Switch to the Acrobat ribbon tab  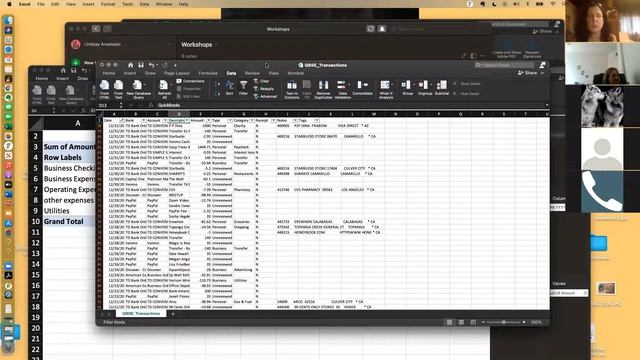(296, 73)
